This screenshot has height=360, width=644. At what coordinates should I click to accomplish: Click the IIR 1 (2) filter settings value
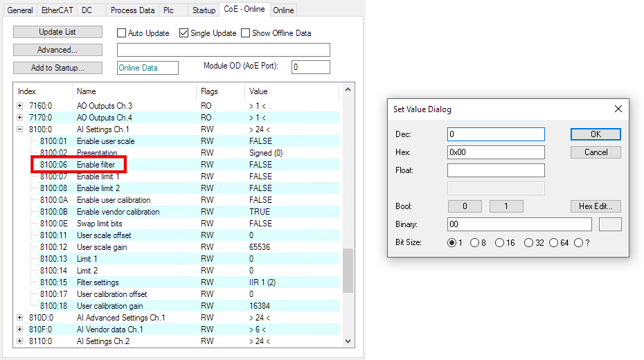click(262, 282)
